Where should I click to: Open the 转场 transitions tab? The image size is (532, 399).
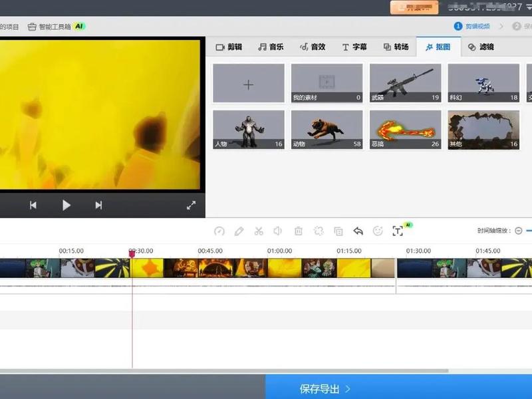point(396,47)
